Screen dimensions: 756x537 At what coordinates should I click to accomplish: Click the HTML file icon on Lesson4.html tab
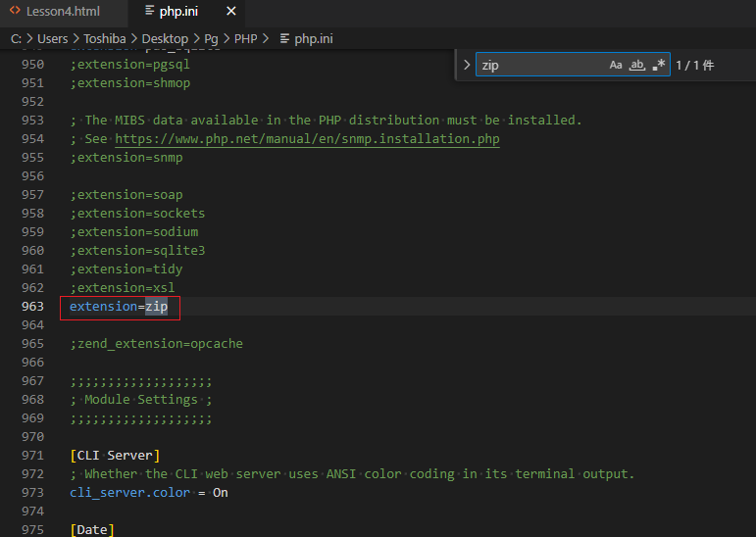pyautogui.click(x=15, y=11)
